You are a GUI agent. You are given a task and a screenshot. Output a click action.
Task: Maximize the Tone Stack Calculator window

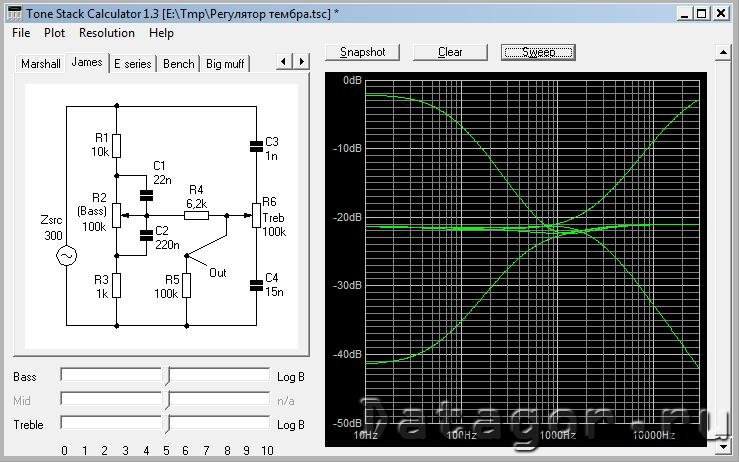(702, 14)
